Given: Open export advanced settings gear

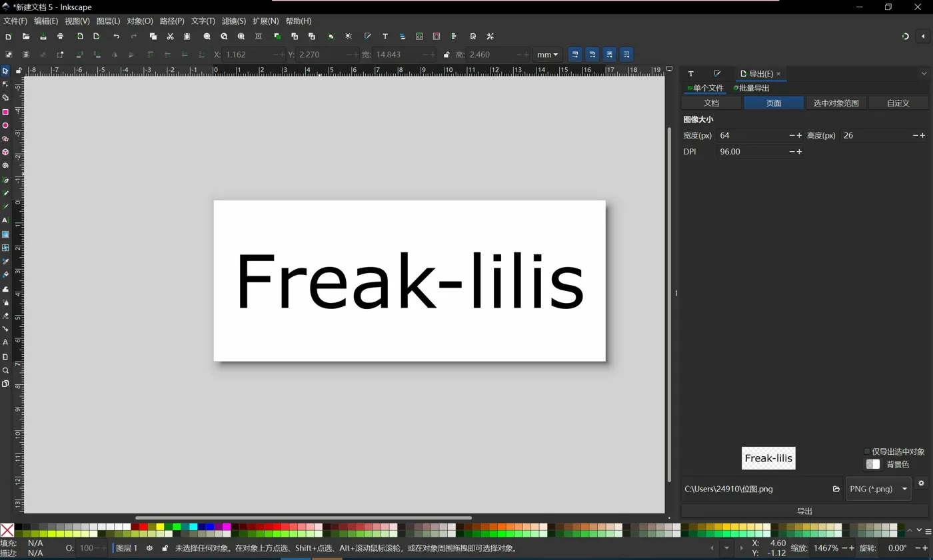Looking at the screenshot, I should click(922, 483).
